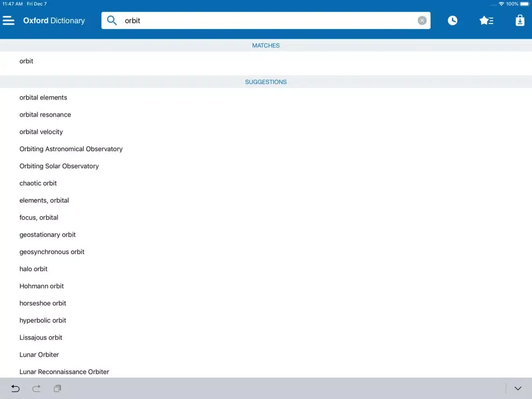Open the geostationary orbit entry
This screenshot has width=532, height=399.
pyautogui.click(x=47, y=235)
